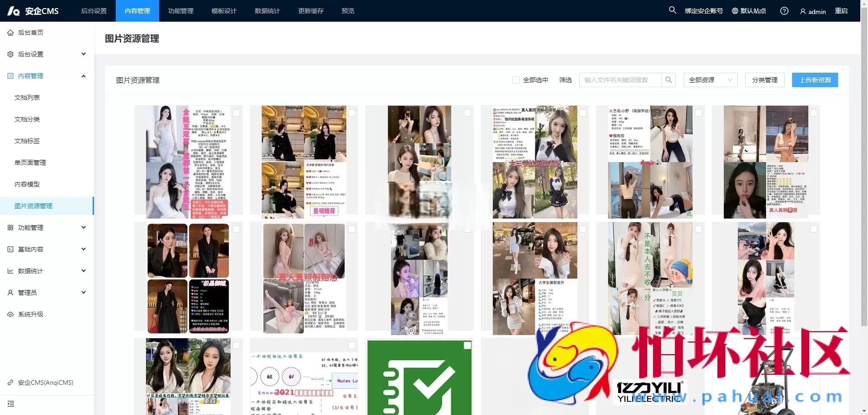This screenshot has width=868, height=415.
Task: Click the 管理员 sidebar icon
Action: tap(10, 293)
